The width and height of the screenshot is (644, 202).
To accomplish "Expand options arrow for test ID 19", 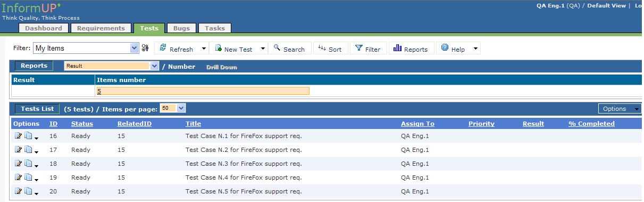I will click(36, 180).
